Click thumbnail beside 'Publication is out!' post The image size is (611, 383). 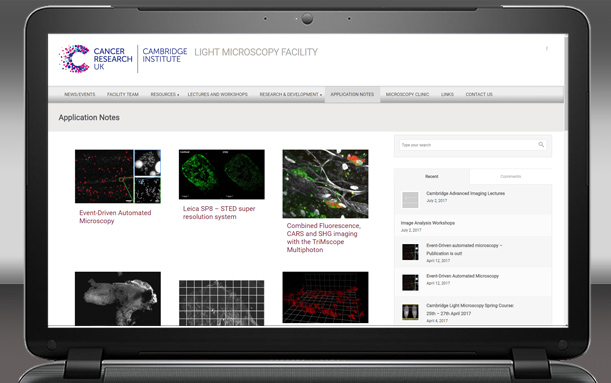[x=410, y=252]
